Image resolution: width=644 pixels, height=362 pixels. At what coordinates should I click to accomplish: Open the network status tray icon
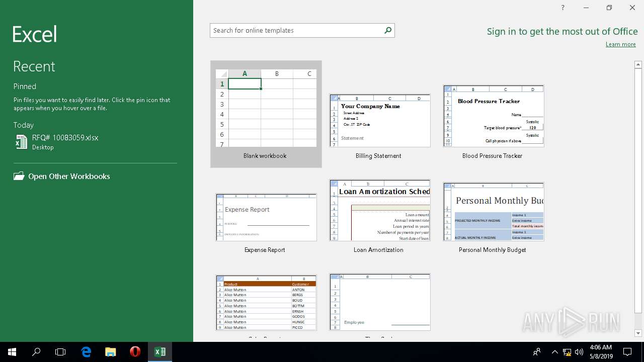click(567, 352)
